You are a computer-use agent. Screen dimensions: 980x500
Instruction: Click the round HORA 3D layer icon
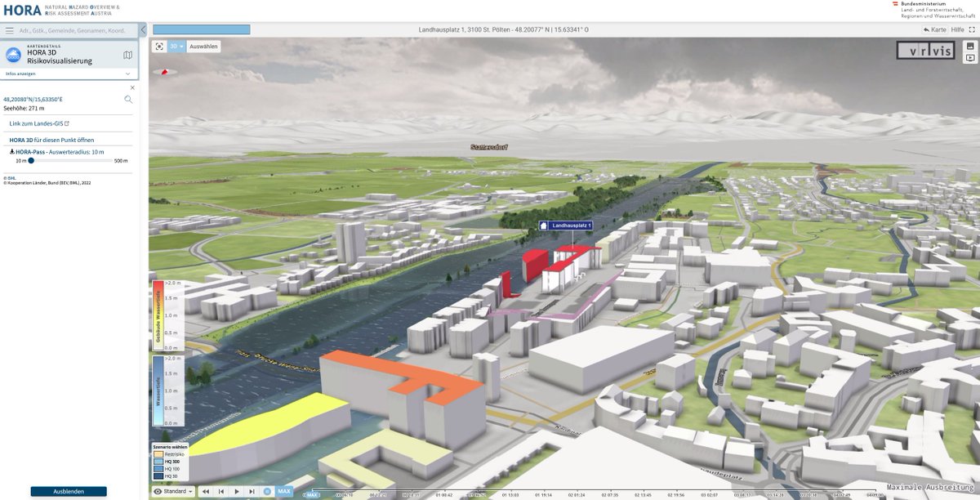click(x=13, y=56)
